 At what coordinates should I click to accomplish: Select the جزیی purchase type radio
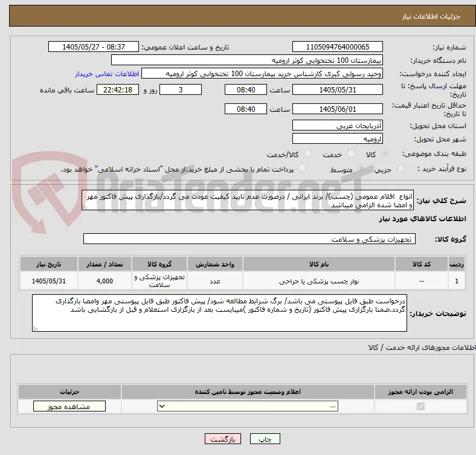pyautogui.click(x=400, y=169)
